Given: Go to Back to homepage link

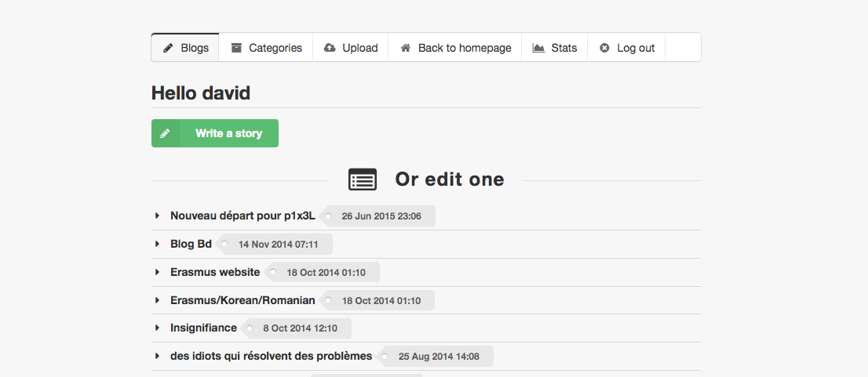Looking at the screenshot, I should [455, 48].
